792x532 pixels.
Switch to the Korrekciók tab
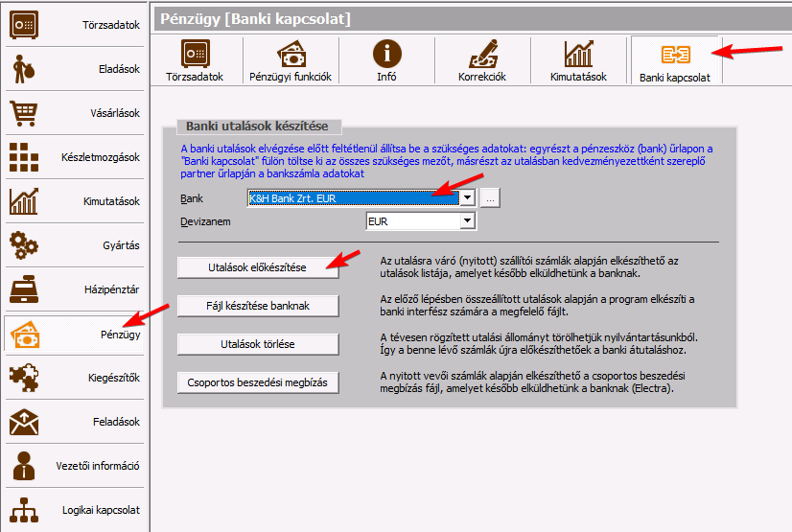pyautogui.click(x=482, y=60)
